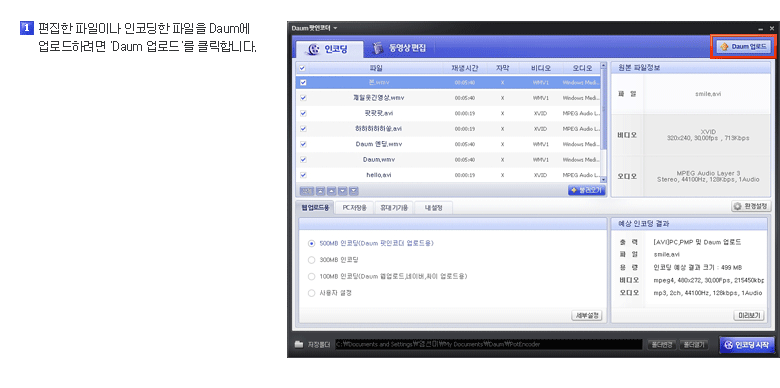Close the Daum 팟인코더 window

[772, 28]
